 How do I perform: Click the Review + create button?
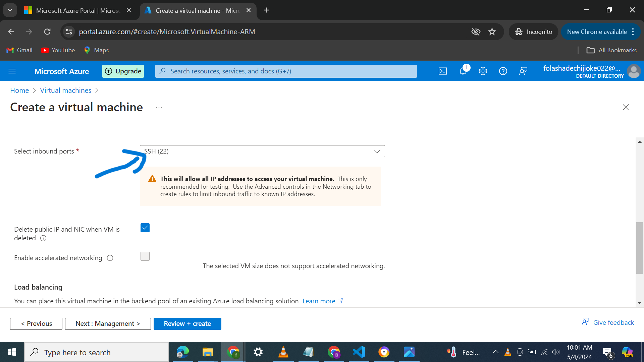click(x=187, y=324)
